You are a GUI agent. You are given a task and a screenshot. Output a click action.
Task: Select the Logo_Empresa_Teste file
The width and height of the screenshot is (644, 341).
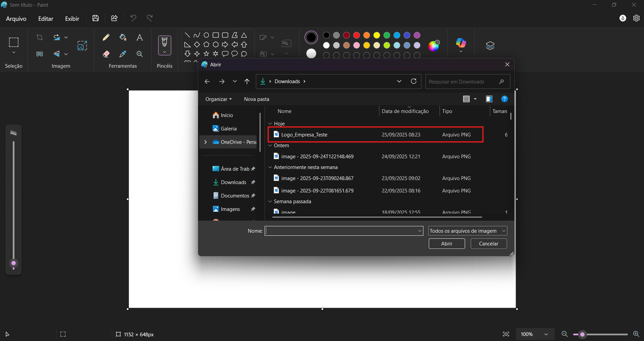pos(304,135)
